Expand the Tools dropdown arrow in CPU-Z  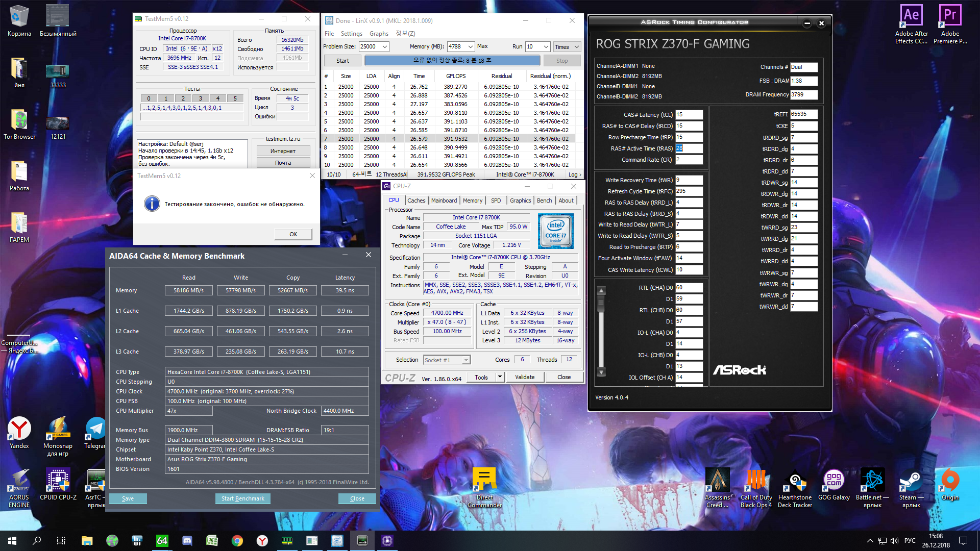(x=500, y=377)
